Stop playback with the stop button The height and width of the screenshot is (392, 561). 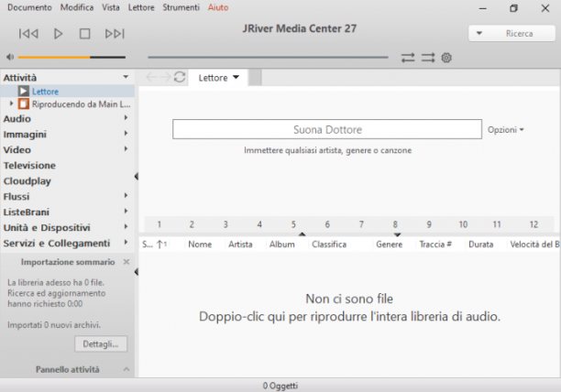click(x=85, y=34)
